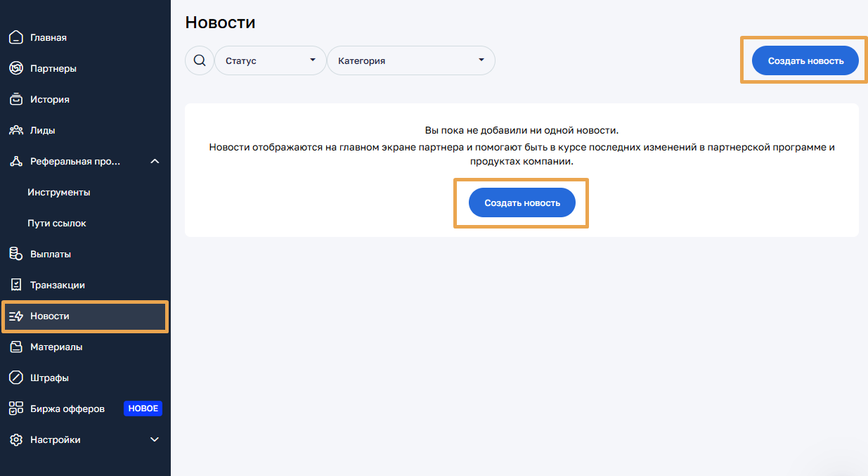Select Новости in the sidebar menu
This screenshot has width=868, height=476.
click(x=50, y=316)
